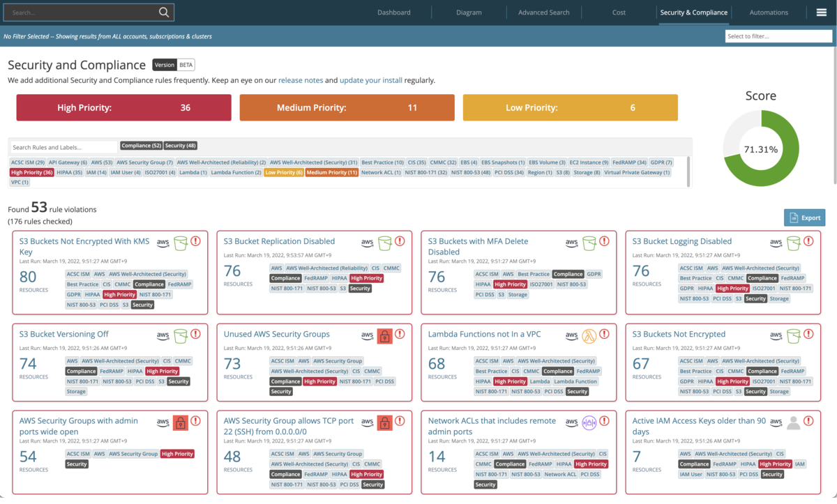Click alert icon on S3 Buckets Not Encrypted card
This screenshot has width=837, height=504.
tap(808, 334)
